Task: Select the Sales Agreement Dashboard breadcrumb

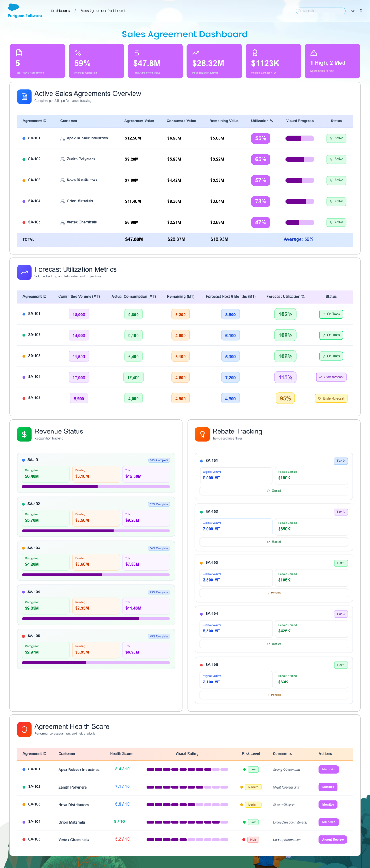Action: tap(102, 11)
